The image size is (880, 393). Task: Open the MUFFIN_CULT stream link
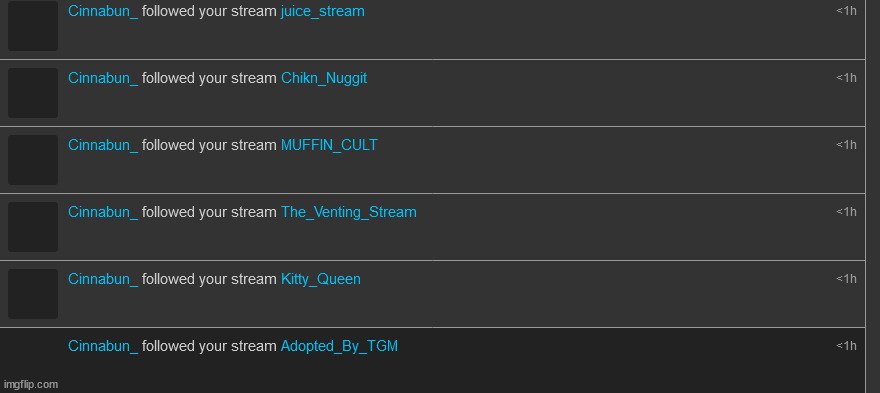point(329,145)
